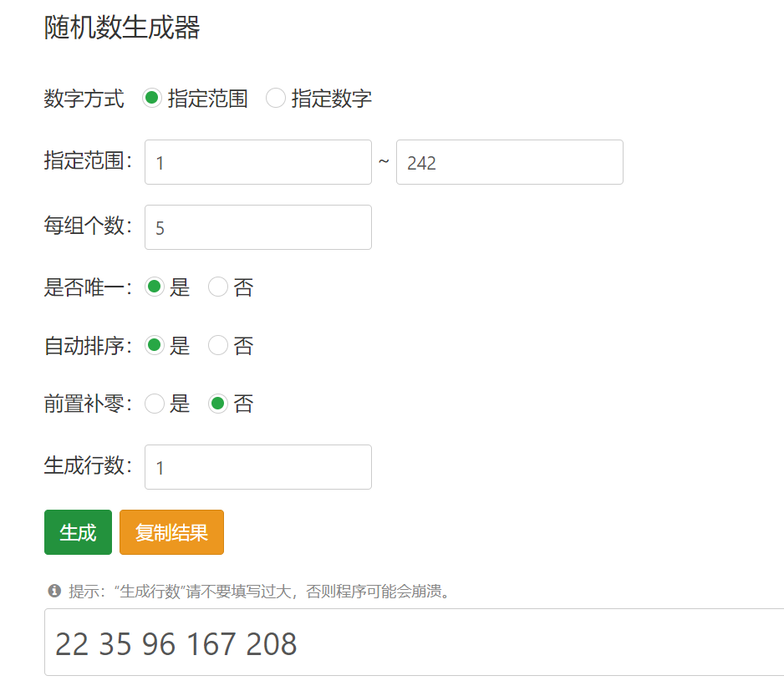Click the 提示 hint text about 生成行数

[260, 592]
